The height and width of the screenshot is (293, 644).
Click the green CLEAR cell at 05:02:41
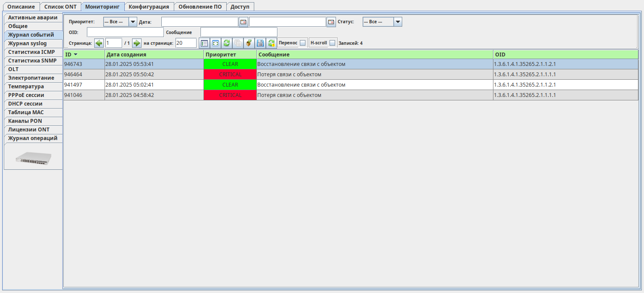[230, 85]
